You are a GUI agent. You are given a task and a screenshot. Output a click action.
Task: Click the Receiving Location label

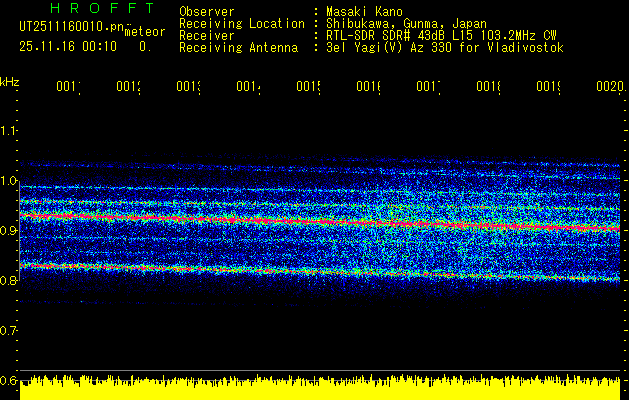(x=242, y=24)
